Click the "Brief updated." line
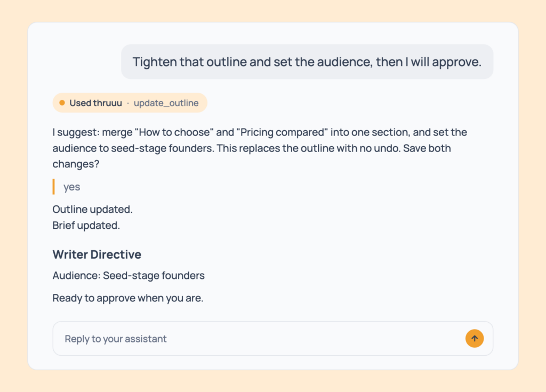 [x=86, y=225]
